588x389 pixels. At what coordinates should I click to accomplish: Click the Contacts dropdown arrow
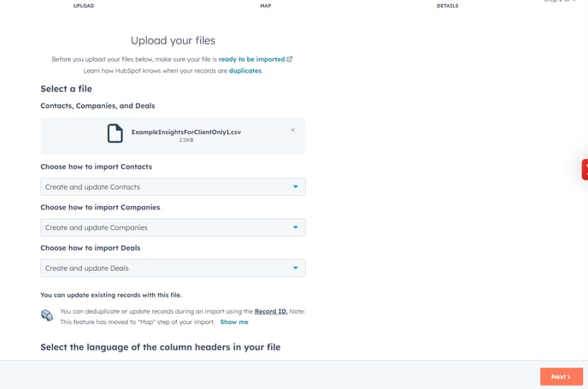(x=296, y=187)
